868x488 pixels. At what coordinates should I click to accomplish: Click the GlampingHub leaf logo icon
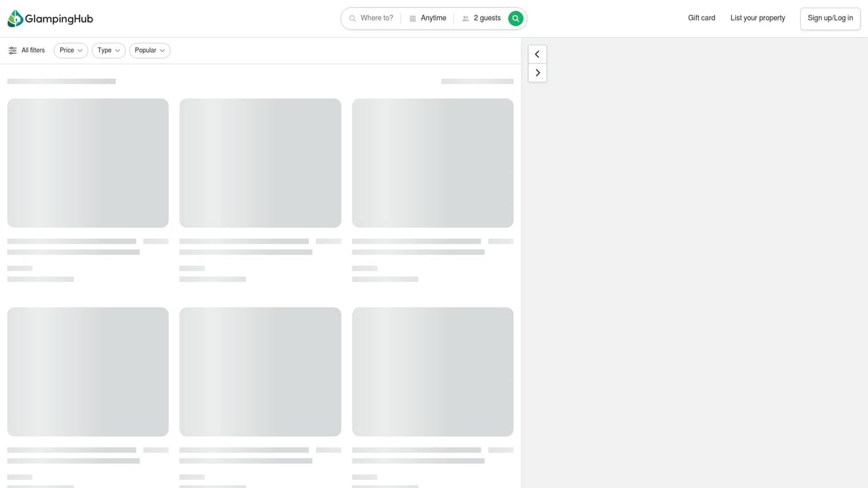click(15, 19)
